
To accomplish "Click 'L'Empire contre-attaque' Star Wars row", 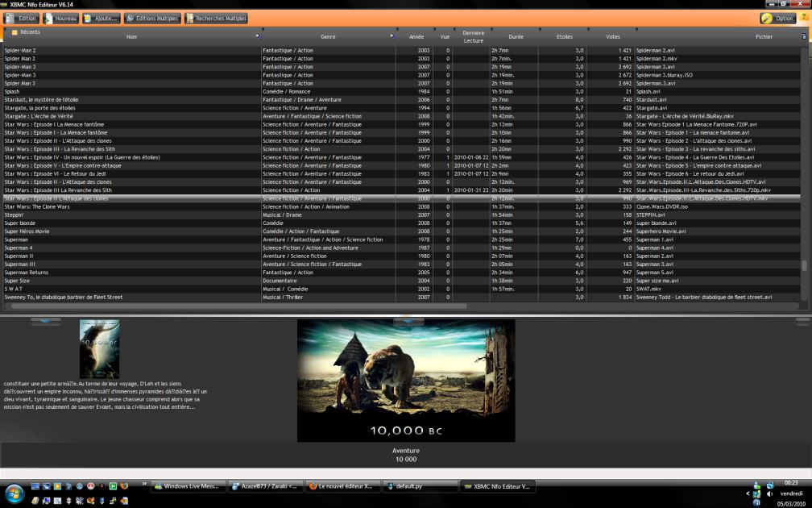I will pyautogui.click(x=401, y=166).
